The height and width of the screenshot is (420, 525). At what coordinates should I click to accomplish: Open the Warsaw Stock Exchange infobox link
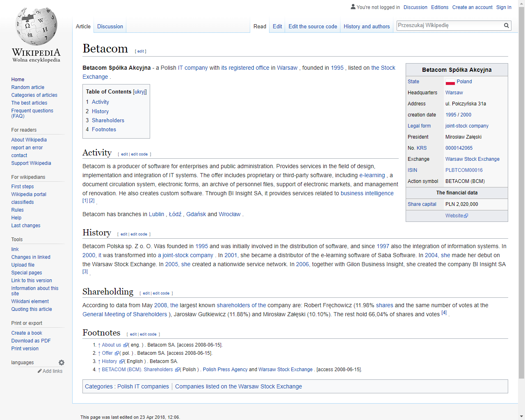click(x=472, y=159)
